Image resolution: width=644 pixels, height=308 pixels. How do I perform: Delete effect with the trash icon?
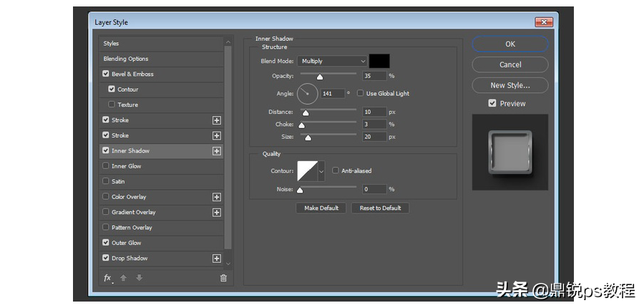coord(223,278)
